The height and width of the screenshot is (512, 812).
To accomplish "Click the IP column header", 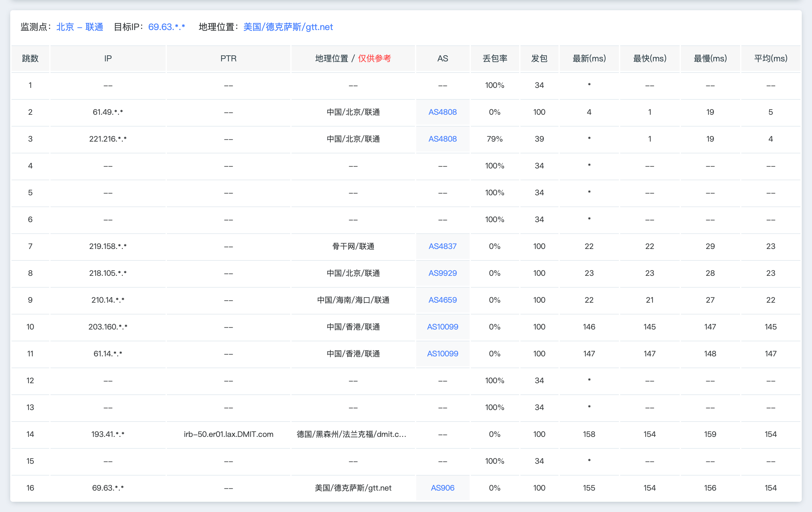I will pos(108,58).
